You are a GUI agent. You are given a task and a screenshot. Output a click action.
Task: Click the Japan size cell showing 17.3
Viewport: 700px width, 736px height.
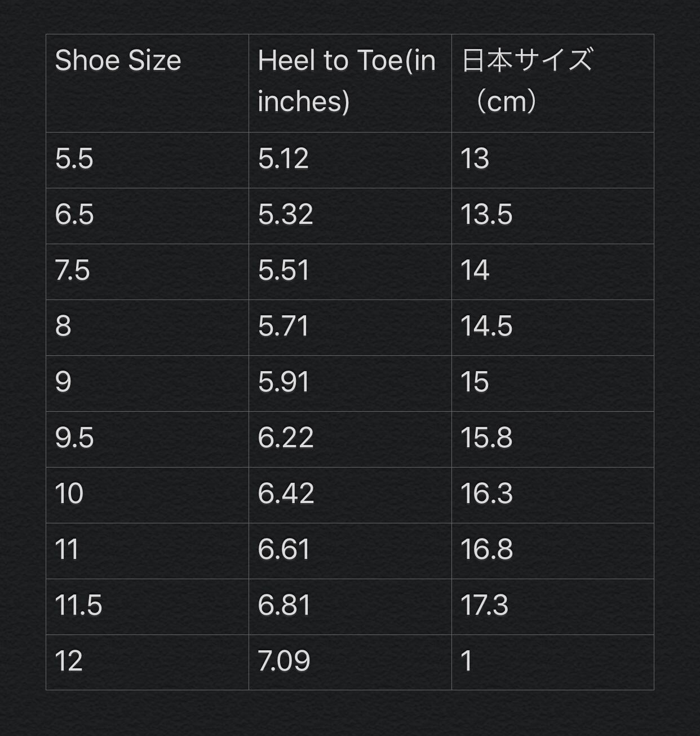coord(552,607)
